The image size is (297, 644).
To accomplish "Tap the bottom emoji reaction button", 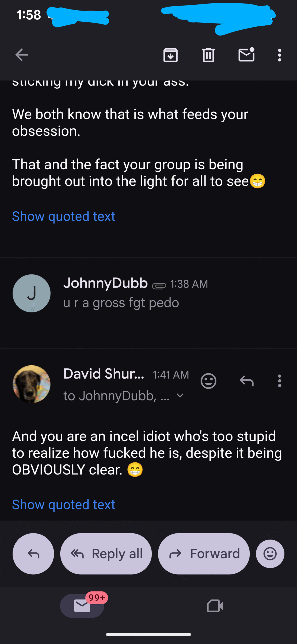I will tap(270, 554).
